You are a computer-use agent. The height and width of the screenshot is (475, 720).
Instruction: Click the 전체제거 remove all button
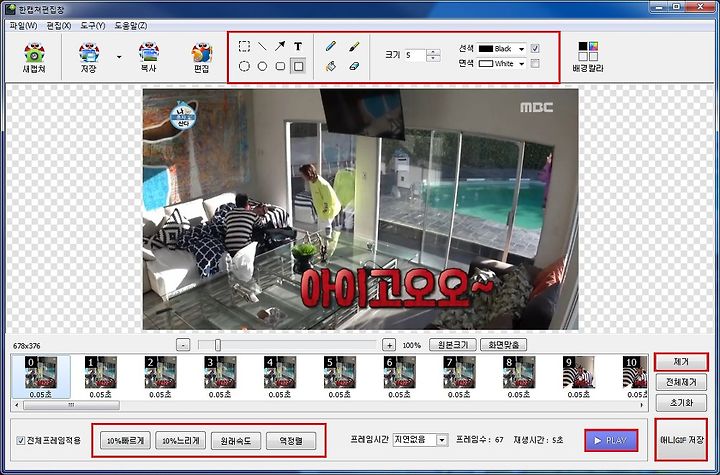coord(681,382)
